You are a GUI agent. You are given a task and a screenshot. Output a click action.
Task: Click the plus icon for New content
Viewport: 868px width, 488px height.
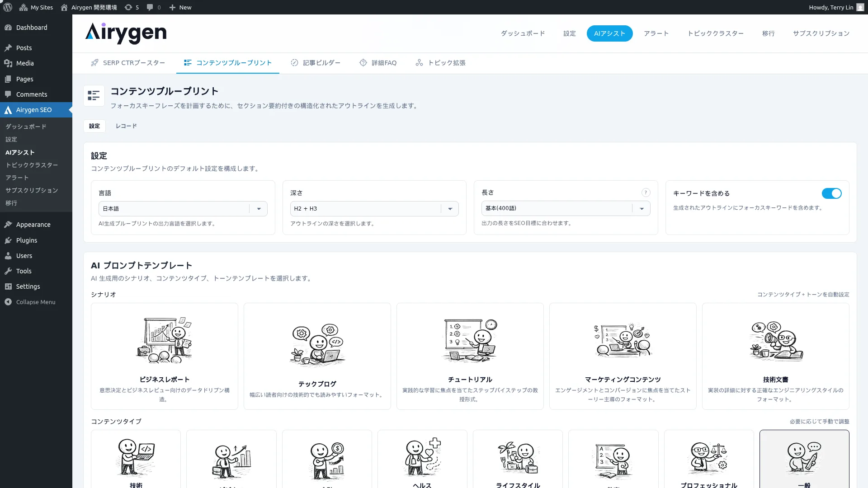tap(172, 7)
